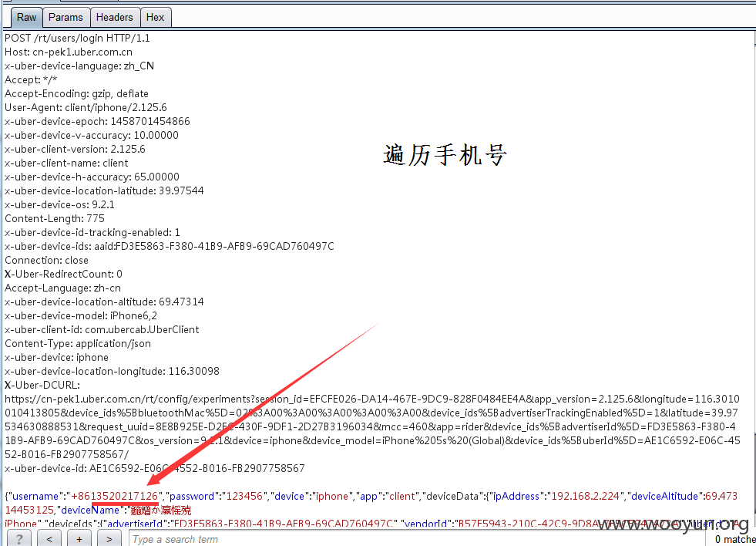
Task: Switch to the Raw tab
Action: click(x=26, y=18)
